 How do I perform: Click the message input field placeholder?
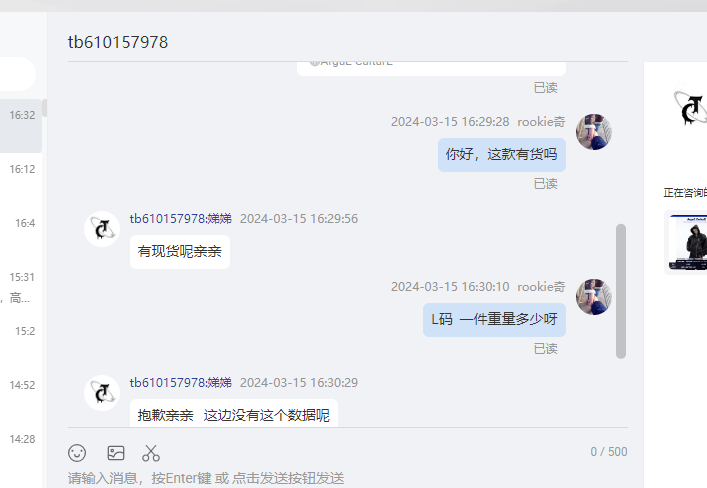coord(206,478)
